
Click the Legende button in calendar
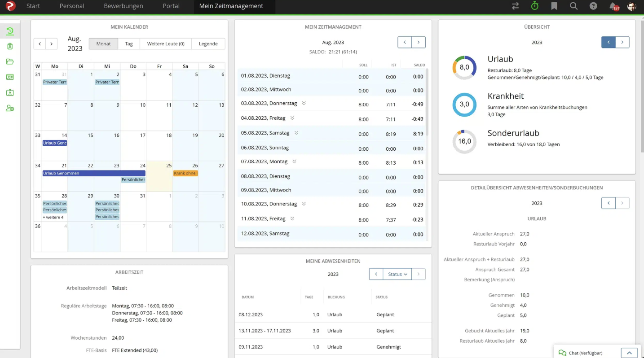pos(208,44)
